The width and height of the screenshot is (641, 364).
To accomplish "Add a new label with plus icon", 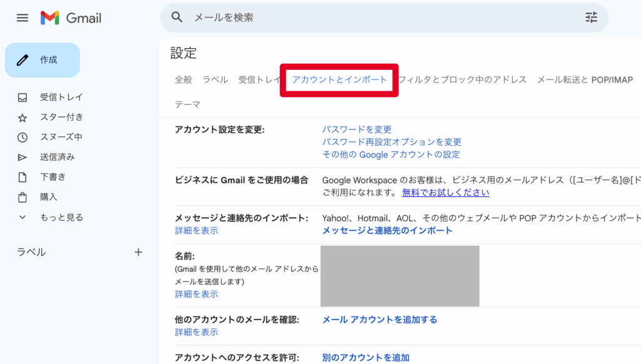I will 138,252.
